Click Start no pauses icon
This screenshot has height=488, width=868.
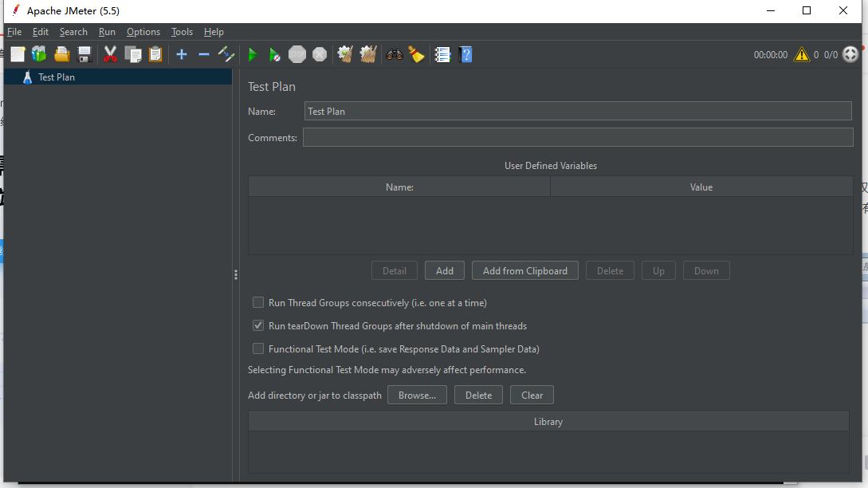[x=274, y=54]
